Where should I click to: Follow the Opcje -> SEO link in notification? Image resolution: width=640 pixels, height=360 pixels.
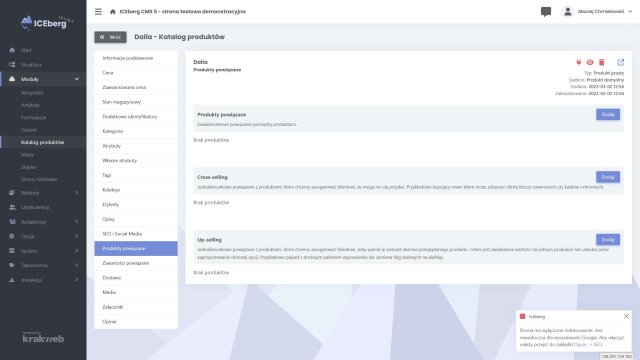tap(588, 344)
